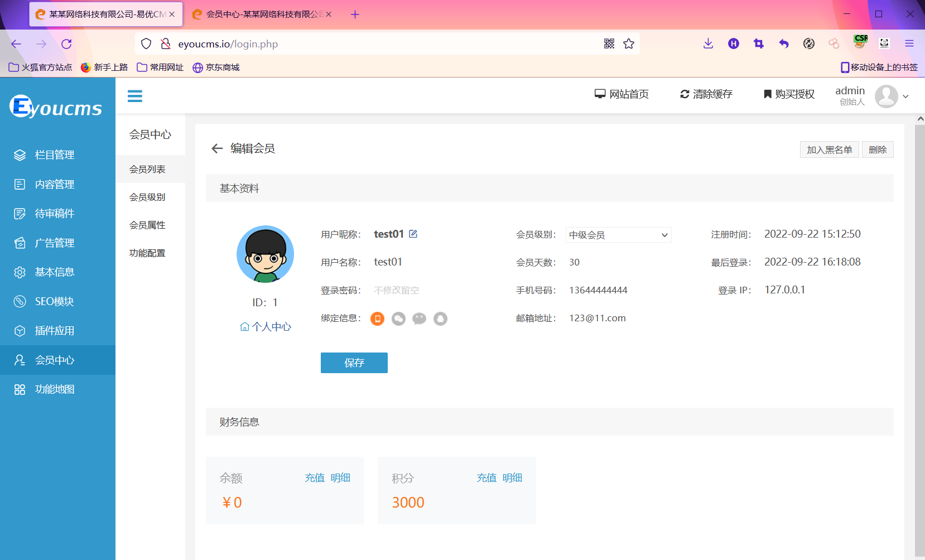Screen dimensions: 925x560
Task: Open the 个人中心 link under avatar
Action: click(x=266, y=326)
